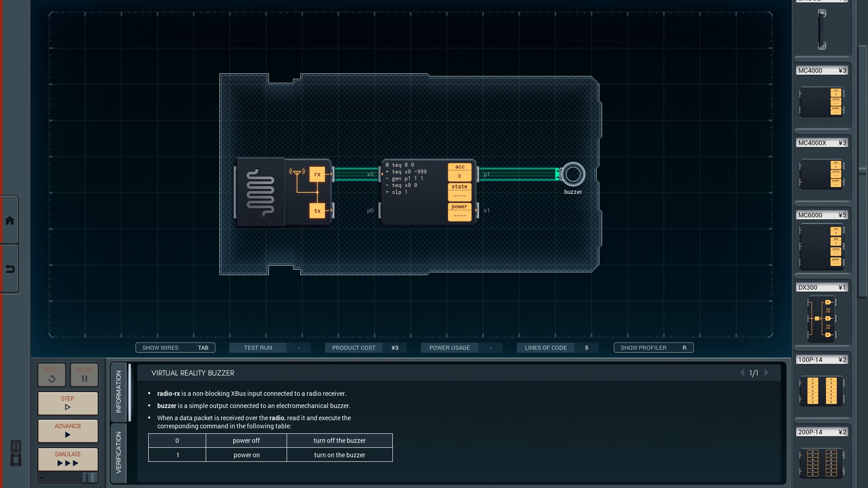The image size is (868, 488).
Task: Go to previous information page arrow
Action: point(742,373)
